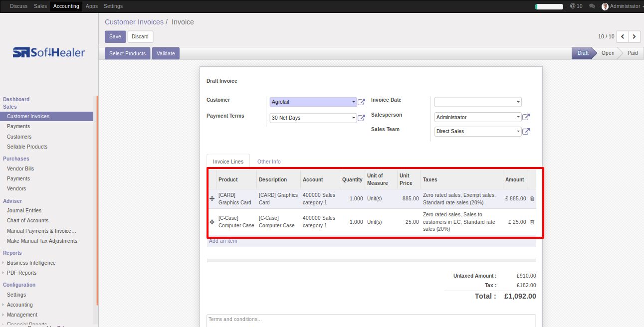Discard invoice changes

(x=140, y=36)
